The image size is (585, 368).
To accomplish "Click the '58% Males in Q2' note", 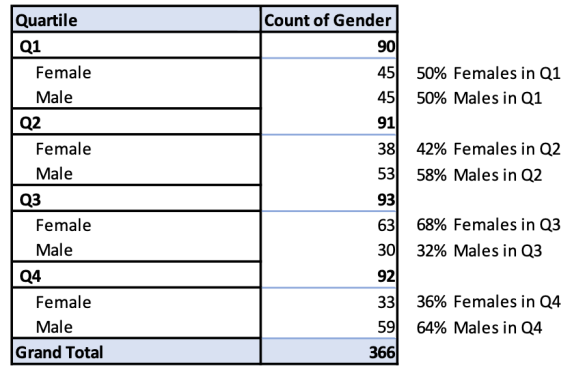I will (479, 175).
